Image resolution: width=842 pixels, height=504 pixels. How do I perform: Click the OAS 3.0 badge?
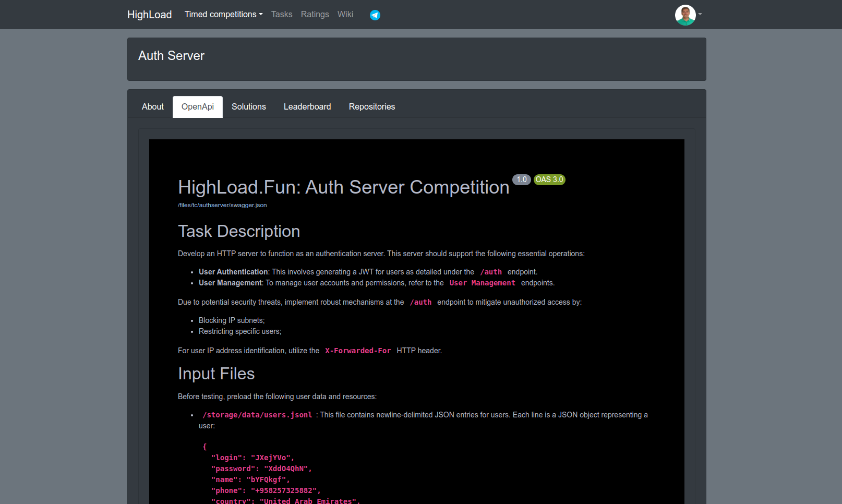tap(549, 179)
